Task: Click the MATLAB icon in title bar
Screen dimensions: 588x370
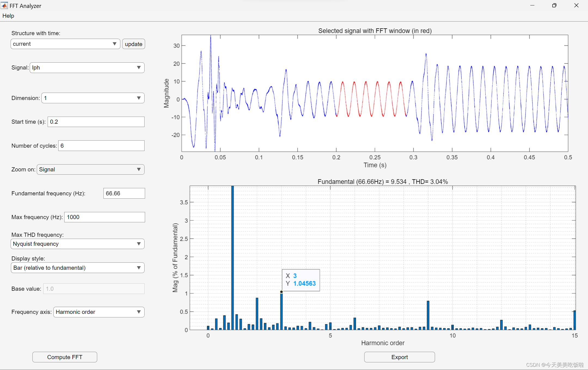Action: pyautogui.click(x=4, y=5)
